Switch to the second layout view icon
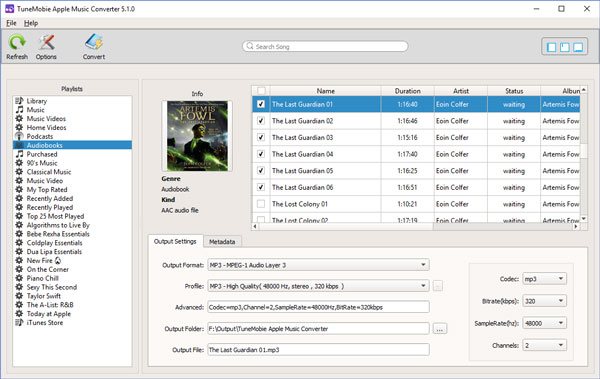This screenshot has height=379, width=600. [565, 47]
